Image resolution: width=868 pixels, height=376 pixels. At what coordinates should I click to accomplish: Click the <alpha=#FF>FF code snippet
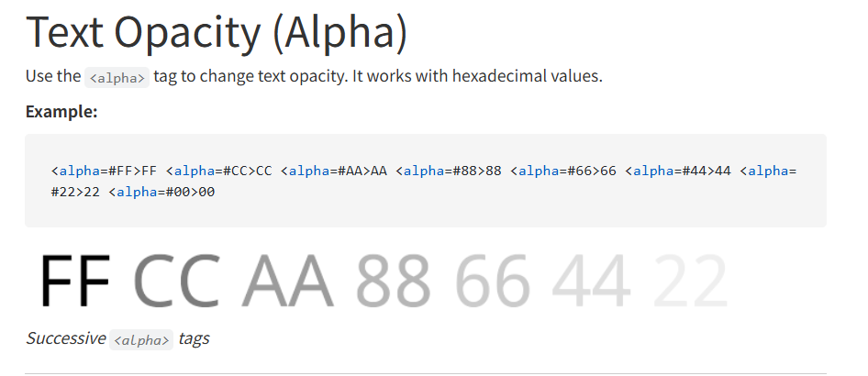[x=105, y=171]
